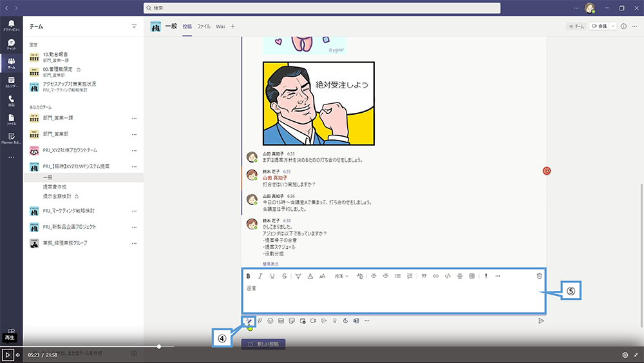Toggle the format (A with pen) button
The image size is (644, 363).
(x=249, y=321)
